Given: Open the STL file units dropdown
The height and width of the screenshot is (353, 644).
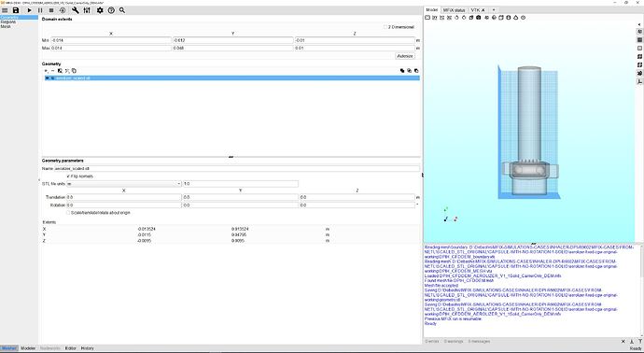Looking at the screenshot, I should pos(123,184).
